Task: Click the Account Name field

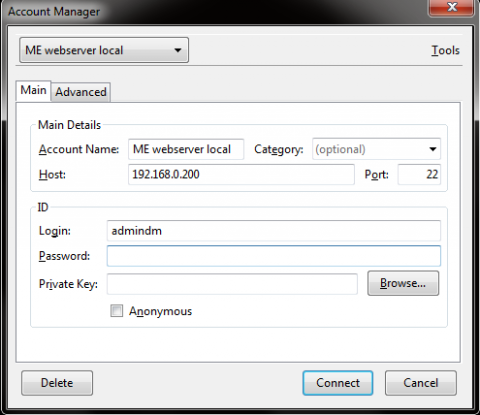Action: point(186,149)
